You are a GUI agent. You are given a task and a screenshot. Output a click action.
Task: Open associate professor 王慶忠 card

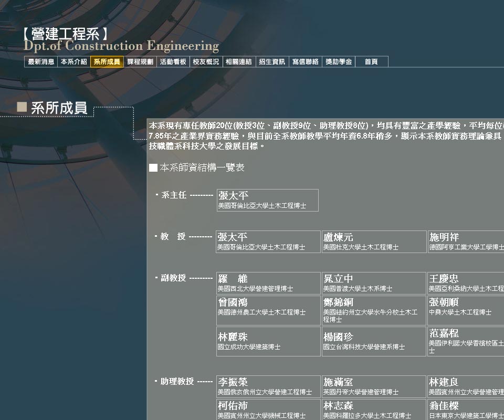tap(466, 283)
